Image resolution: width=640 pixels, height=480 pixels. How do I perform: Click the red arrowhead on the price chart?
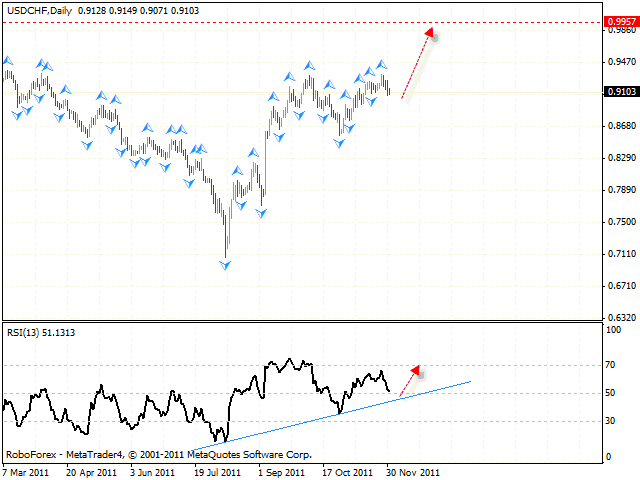tap(429, 33)
